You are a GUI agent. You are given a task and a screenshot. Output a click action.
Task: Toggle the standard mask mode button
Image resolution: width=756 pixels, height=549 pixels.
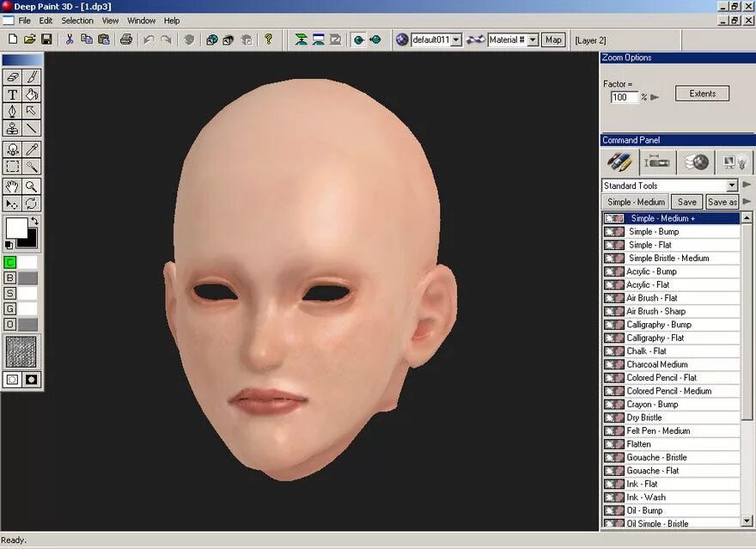point(13,380)
